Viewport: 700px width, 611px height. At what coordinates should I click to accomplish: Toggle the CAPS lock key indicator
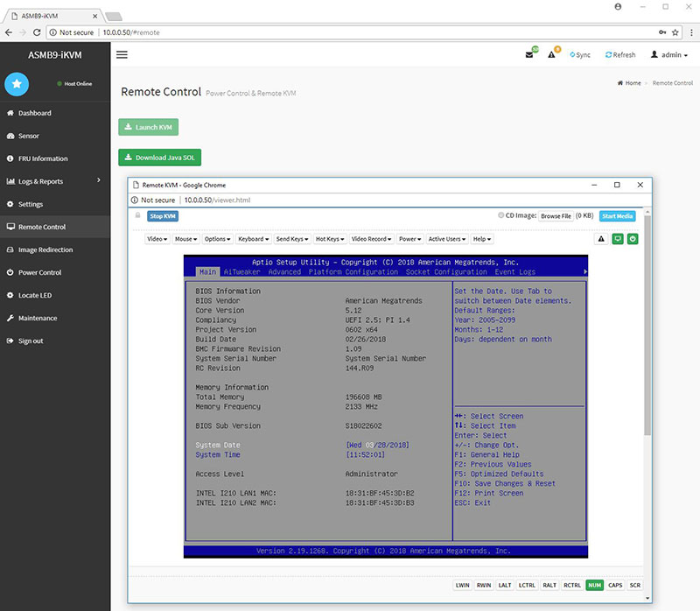[616, 585]
